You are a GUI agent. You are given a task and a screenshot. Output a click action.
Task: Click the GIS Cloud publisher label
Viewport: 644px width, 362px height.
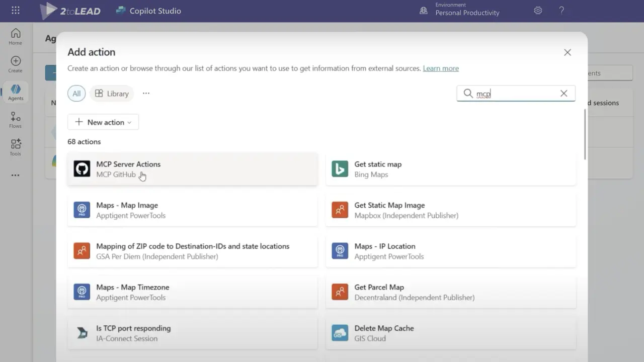370,338
